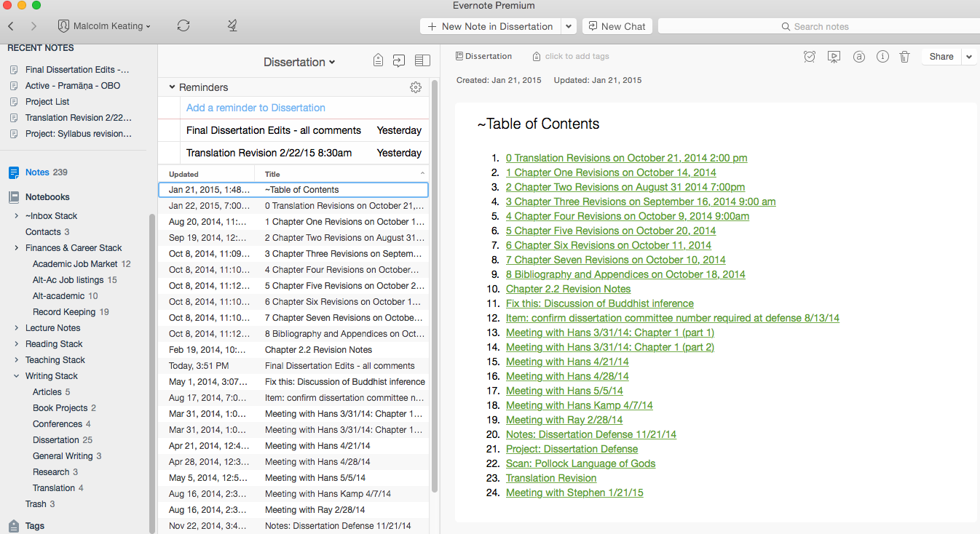Move note to trash with trash icon
The image size is (980, 534).
[904, 57]
